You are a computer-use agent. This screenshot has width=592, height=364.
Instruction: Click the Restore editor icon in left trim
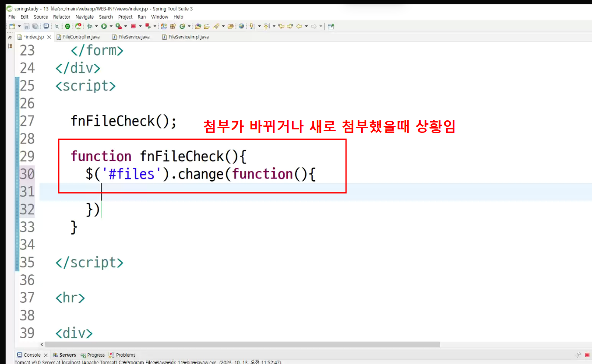coord(10,38)
